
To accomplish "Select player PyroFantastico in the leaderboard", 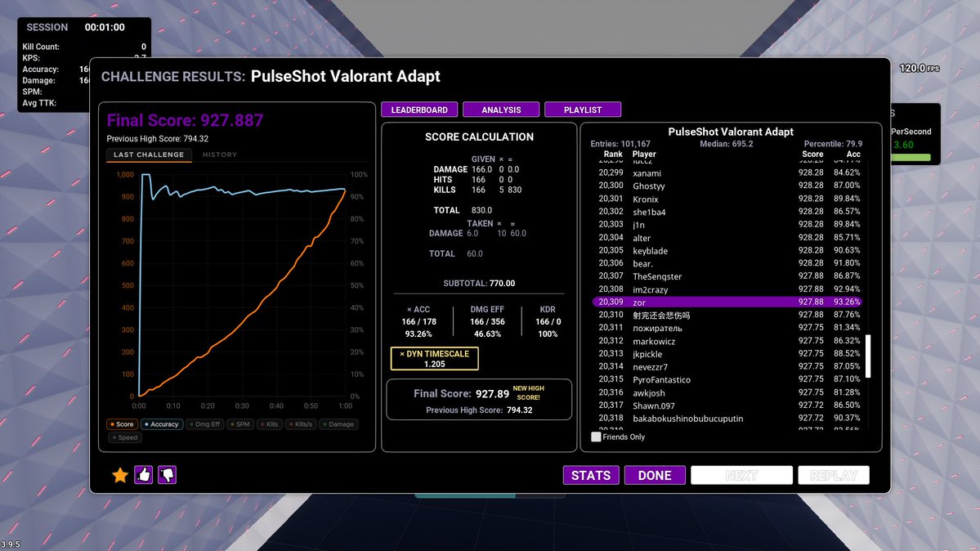I will coord(727,379).
